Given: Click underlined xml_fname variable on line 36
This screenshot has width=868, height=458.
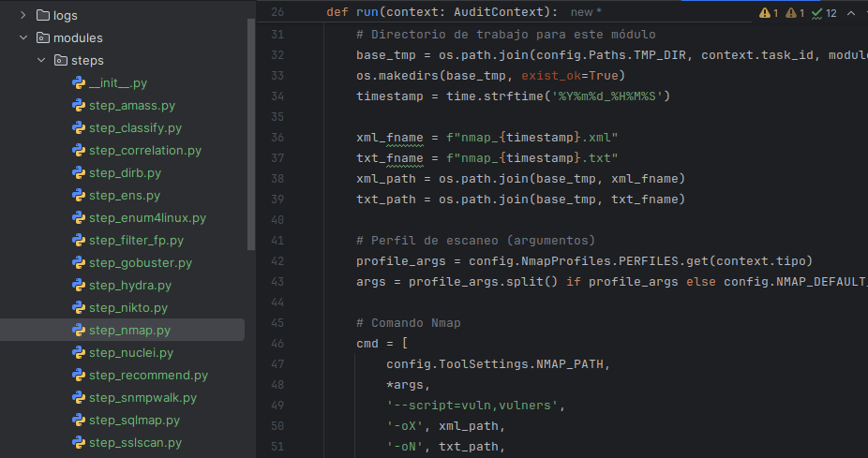Looking at the screenshot, I should click(x=390, y=137).
